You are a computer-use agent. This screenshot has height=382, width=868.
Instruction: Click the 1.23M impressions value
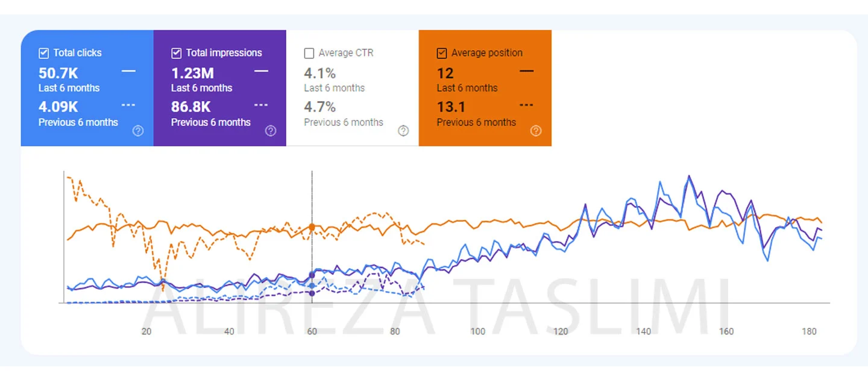[x=192, y=74]
